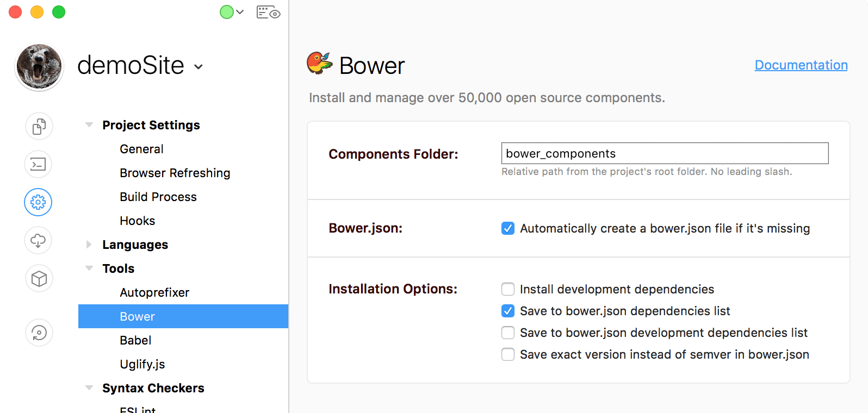Uncheck Save to bower.json dependencies list
The width and height of the screenshot is (868, 413).
508,311
